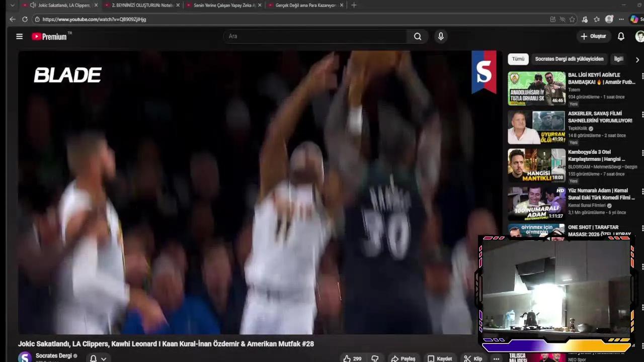Open a new browser tab
This screenshot has width=644, height=362.
click(354, 5)
